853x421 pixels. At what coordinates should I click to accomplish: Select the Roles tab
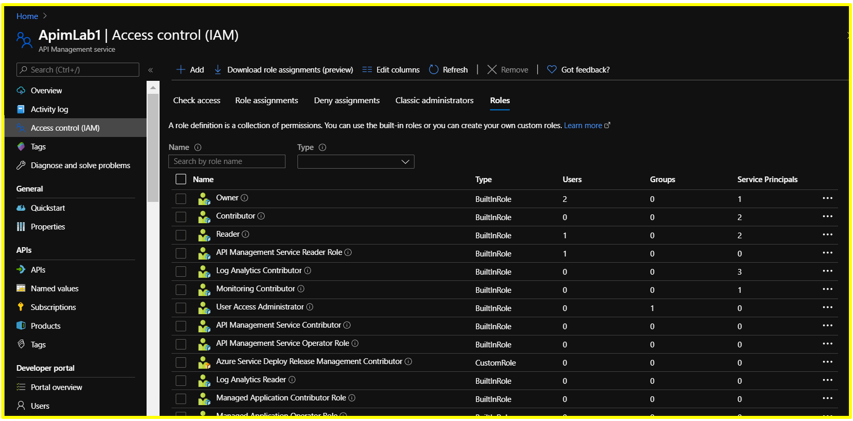(500, 101)
